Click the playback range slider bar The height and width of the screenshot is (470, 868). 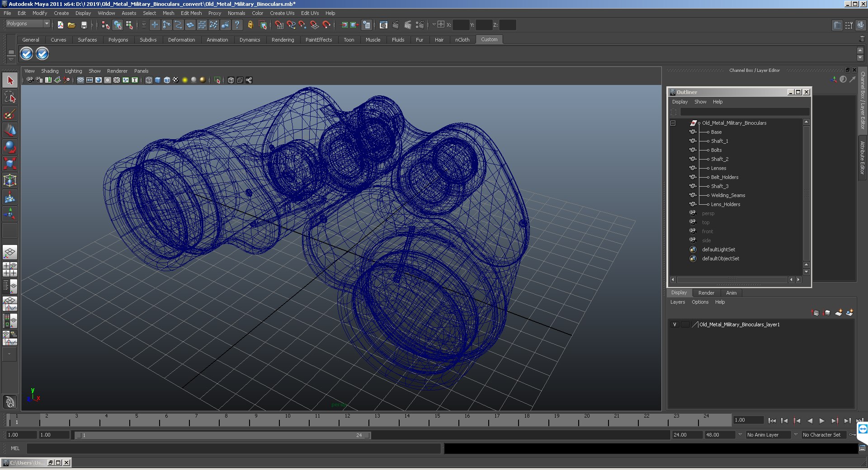pyautogui.click(x=223, y=435)
